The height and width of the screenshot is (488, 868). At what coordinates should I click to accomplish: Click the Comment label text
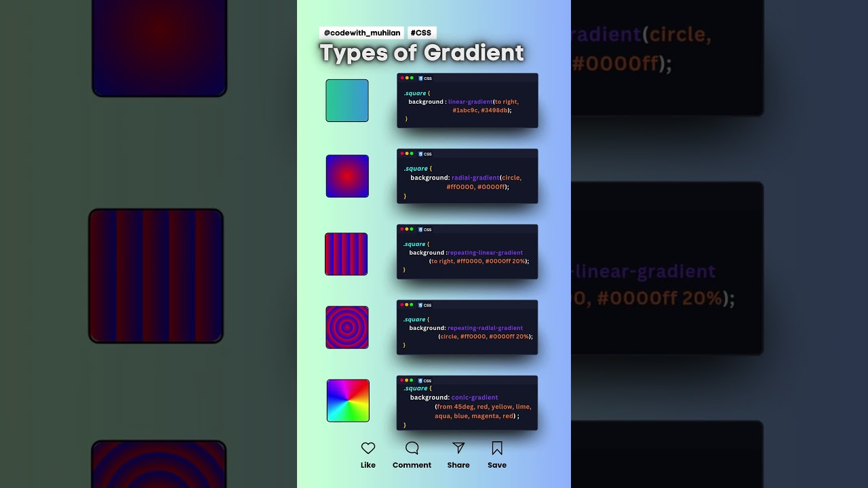click(412, 465)
